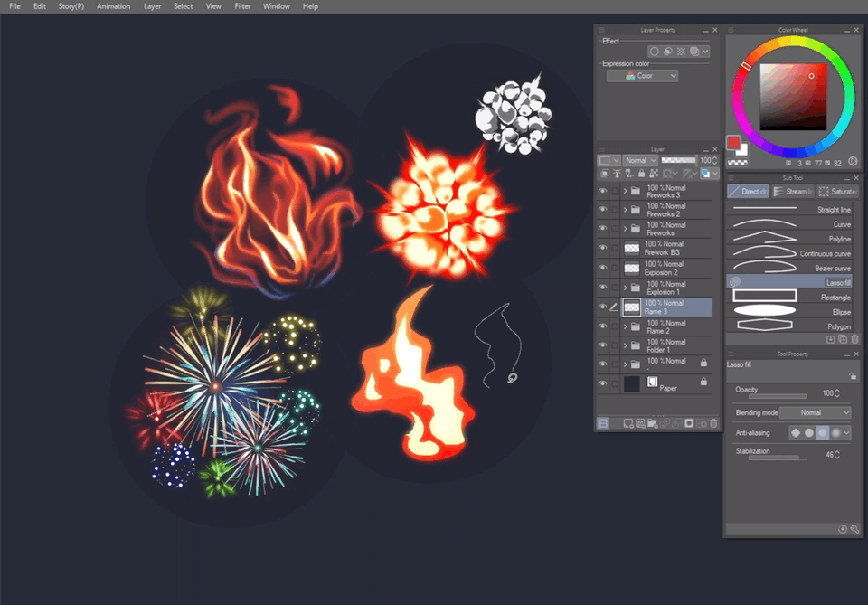Click the Stabilization value stepper
Viewport: 868px width, 605px height.
pyautogui.click(x=837, y=455)
